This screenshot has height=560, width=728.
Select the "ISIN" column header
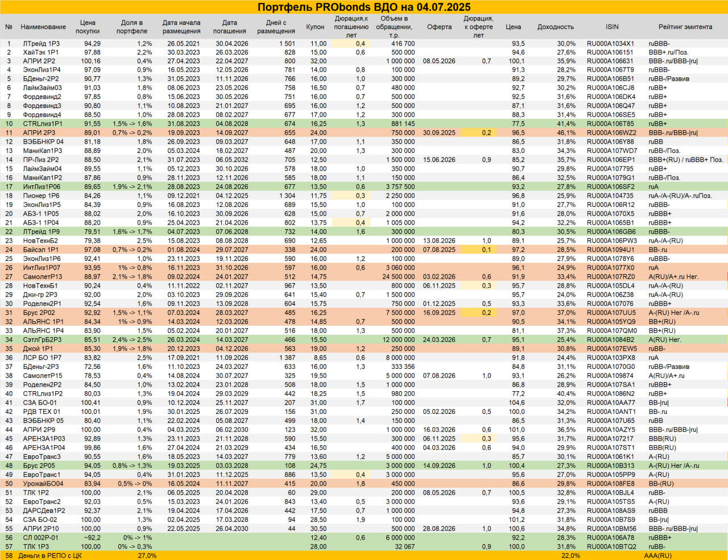[x=612, y=27]
